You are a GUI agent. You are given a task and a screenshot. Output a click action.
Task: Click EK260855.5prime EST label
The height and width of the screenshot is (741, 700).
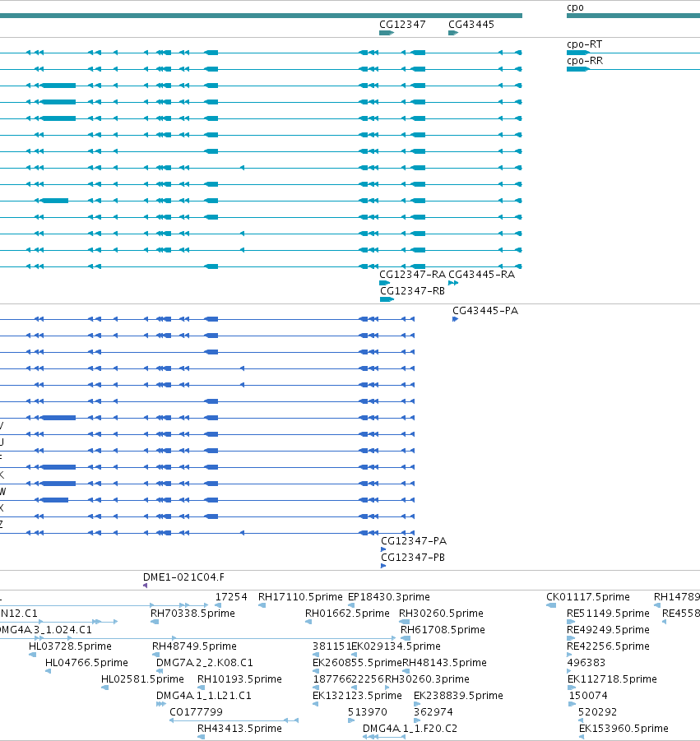[x=357, y=663]
